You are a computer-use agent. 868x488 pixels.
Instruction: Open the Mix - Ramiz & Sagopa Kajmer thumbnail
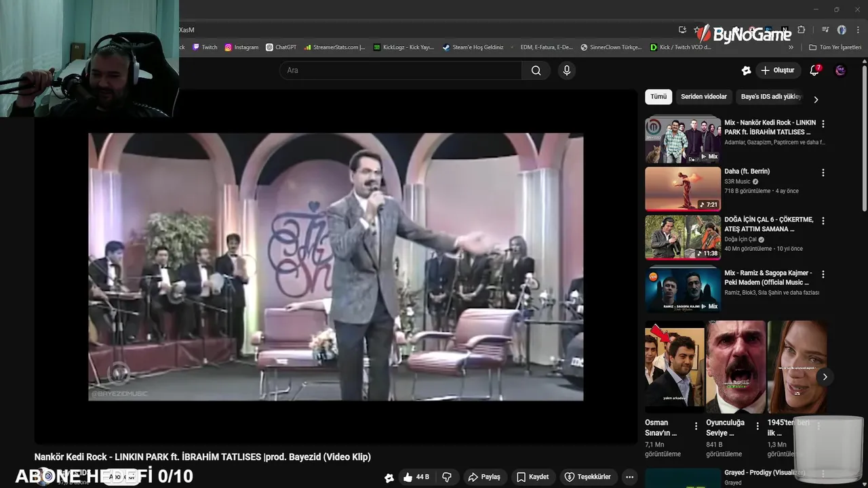683,290
